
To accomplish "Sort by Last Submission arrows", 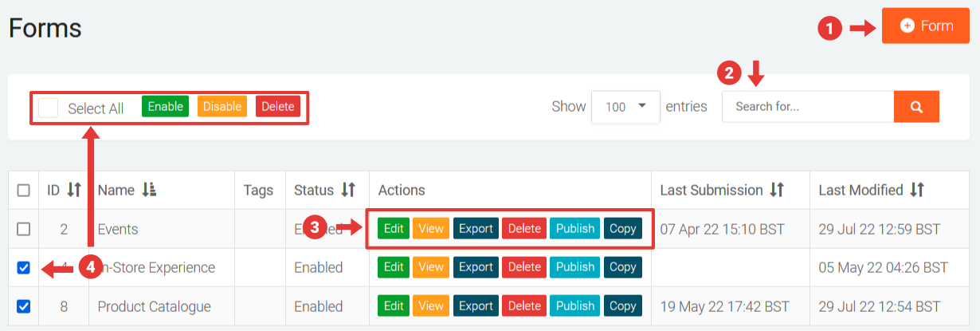I will (778, 190).
